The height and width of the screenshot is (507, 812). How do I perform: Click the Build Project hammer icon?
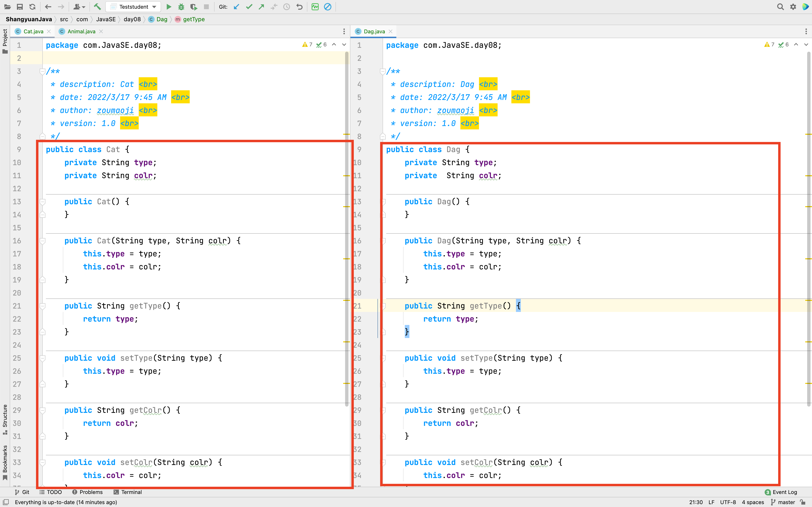97,7
